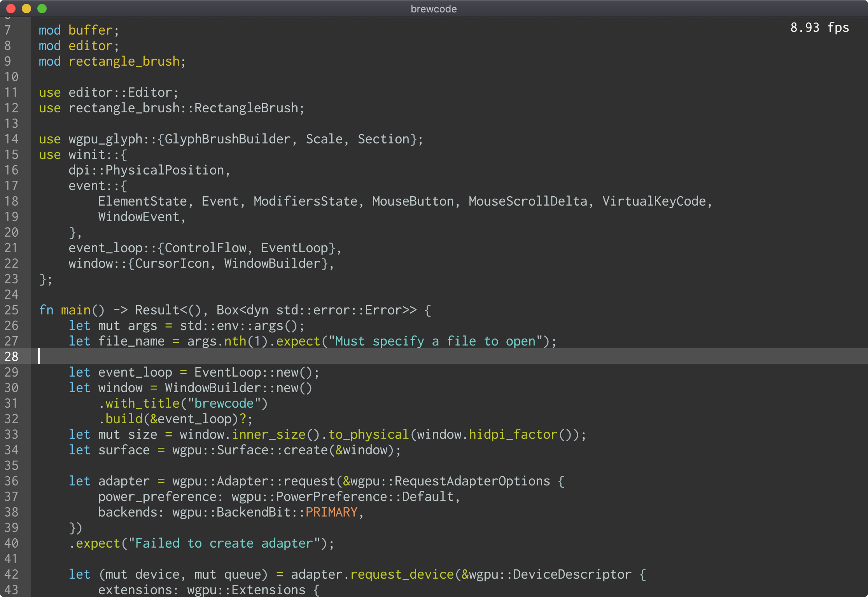This screenshot has width=868, height=597.
Task: Click the word 'GlyphBrushBuilder' on line 14
Action: tap(227, 139)
